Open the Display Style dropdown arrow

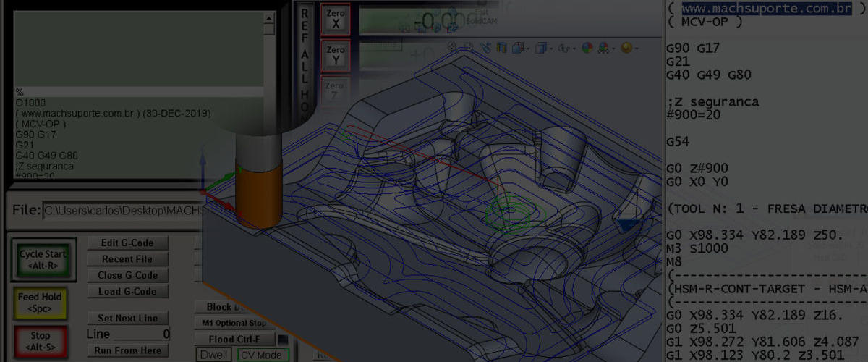(x=551, y=49)
